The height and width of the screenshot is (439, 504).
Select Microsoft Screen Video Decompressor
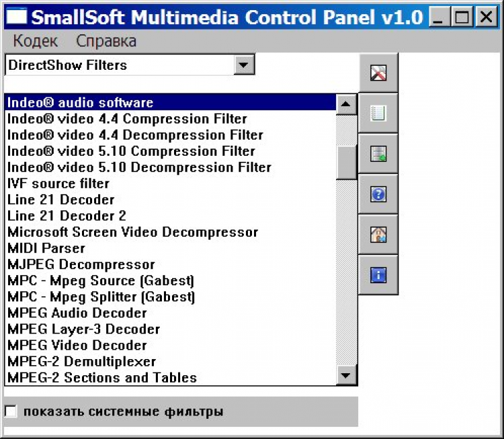coord(171,232)
